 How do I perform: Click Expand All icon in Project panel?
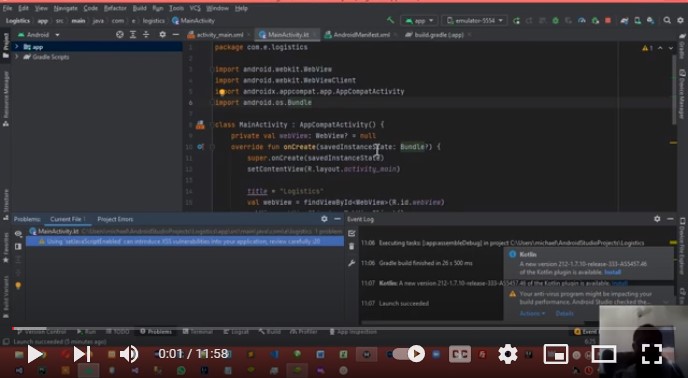[133, 34]
